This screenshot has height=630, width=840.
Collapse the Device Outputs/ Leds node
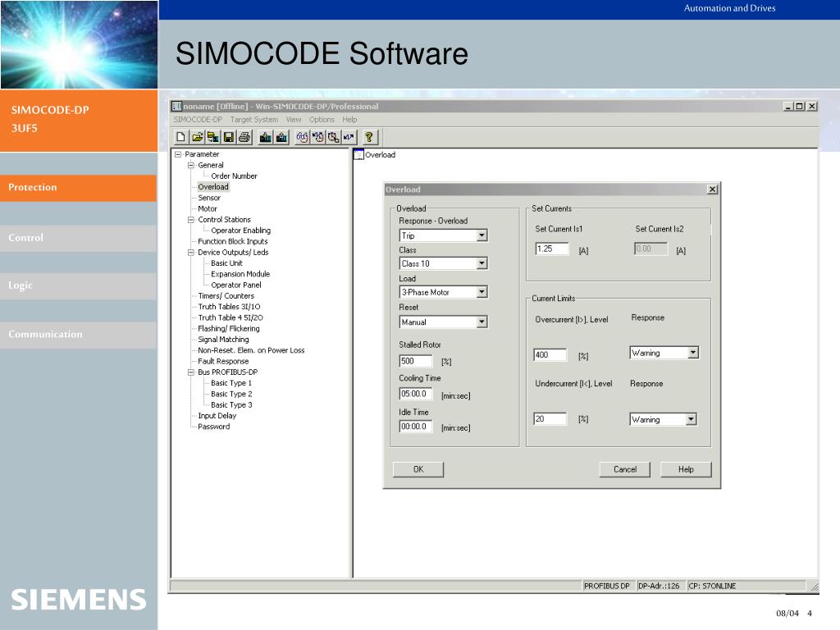click(x=191, y=253)
